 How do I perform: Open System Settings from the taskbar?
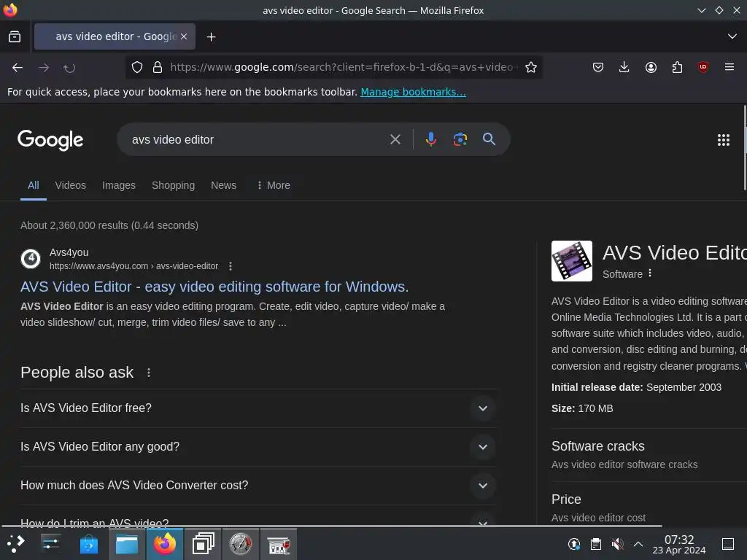pyautogui.click(x=50, y=543)
